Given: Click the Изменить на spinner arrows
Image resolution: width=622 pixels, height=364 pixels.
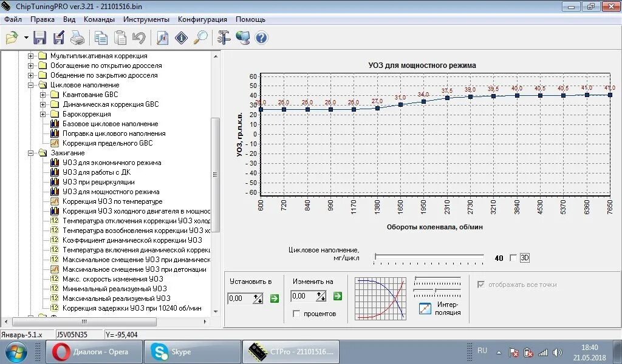Looking at the screenshot, I should click(321, 296).
